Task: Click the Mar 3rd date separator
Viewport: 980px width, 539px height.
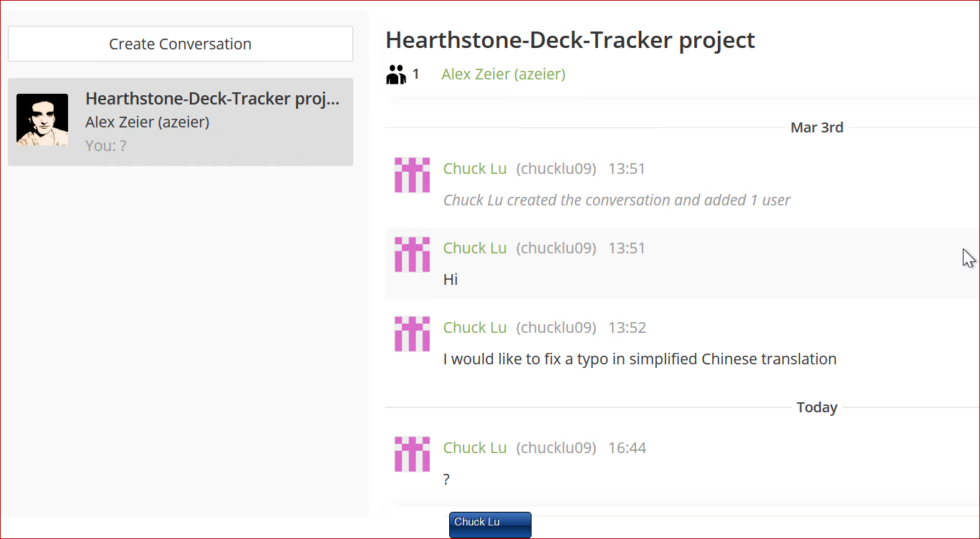Action: tap(817, 127)
